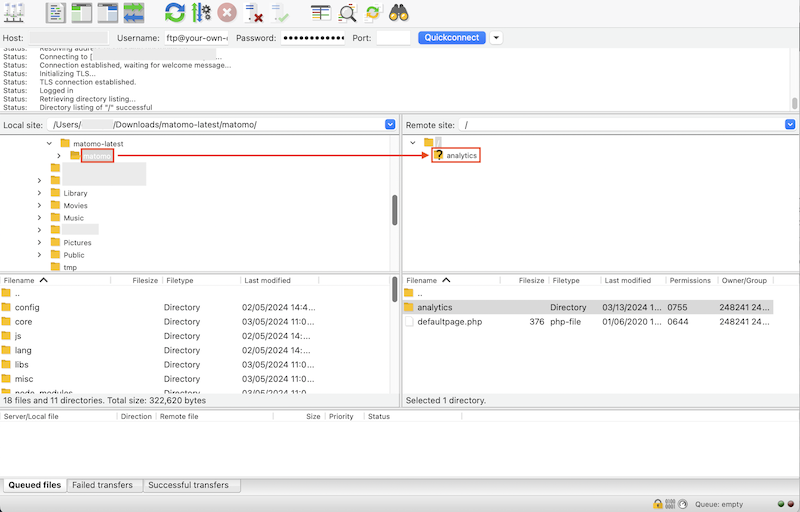
Task: Toggle the local directory tree view
Action: point(82,13)
